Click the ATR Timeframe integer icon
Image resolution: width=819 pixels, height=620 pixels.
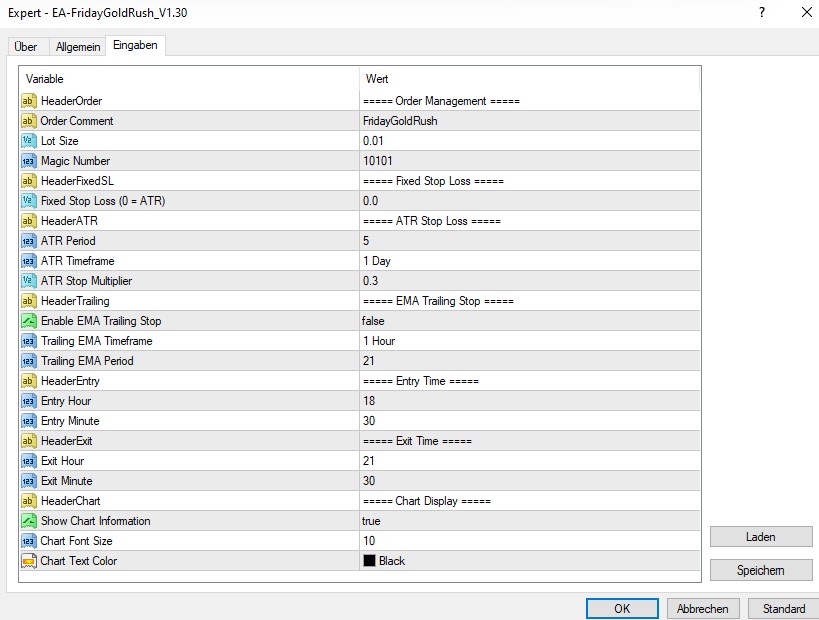(x=28, y=261)
